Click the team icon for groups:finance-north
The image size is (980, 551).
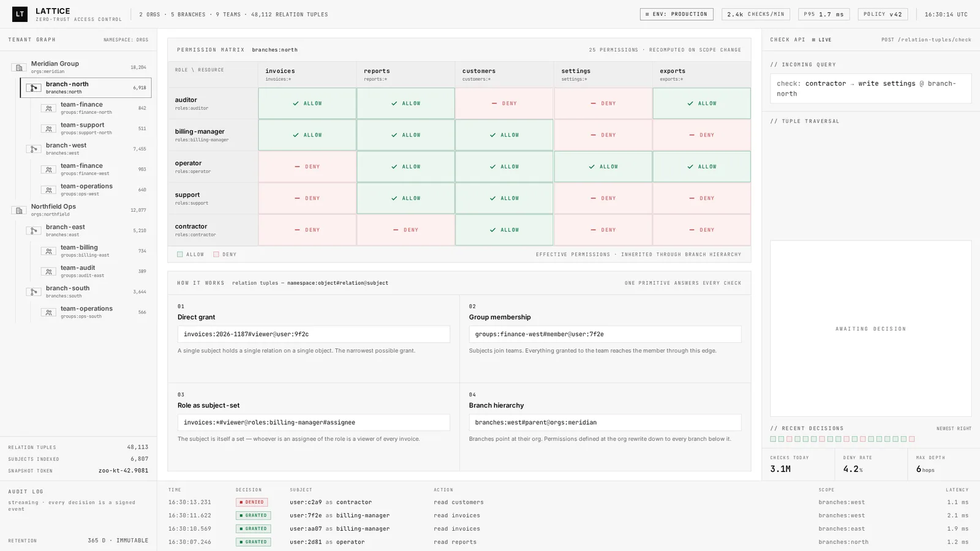pyautogui.click(x=48, y=108)
